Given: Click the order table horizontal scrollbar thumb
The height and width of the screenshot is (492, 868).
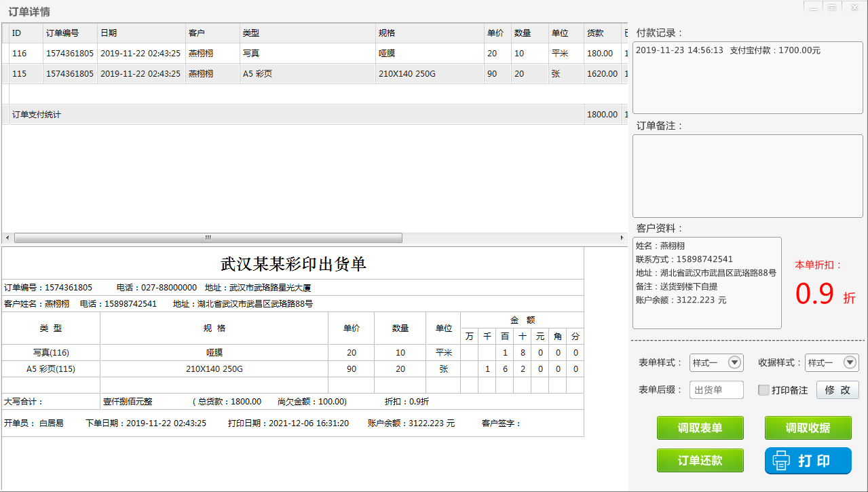Looking at the screenshot, I should 208,238.
